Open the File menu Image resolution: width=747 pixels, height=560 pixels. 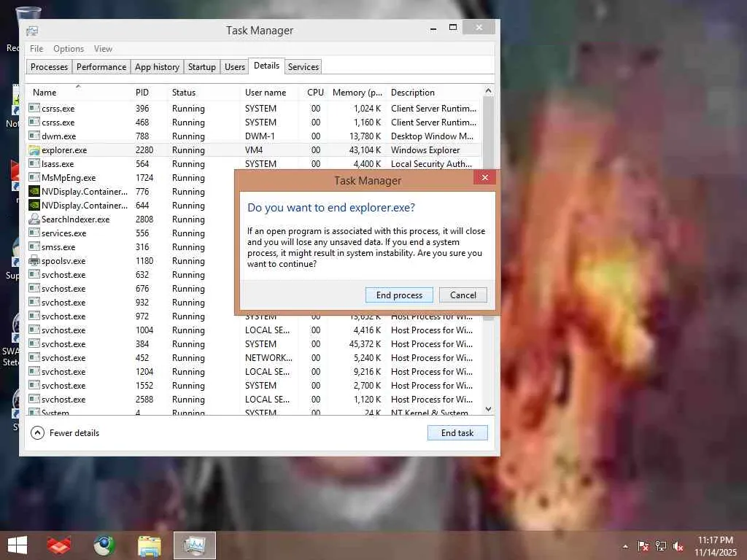[x=36, y=49]
